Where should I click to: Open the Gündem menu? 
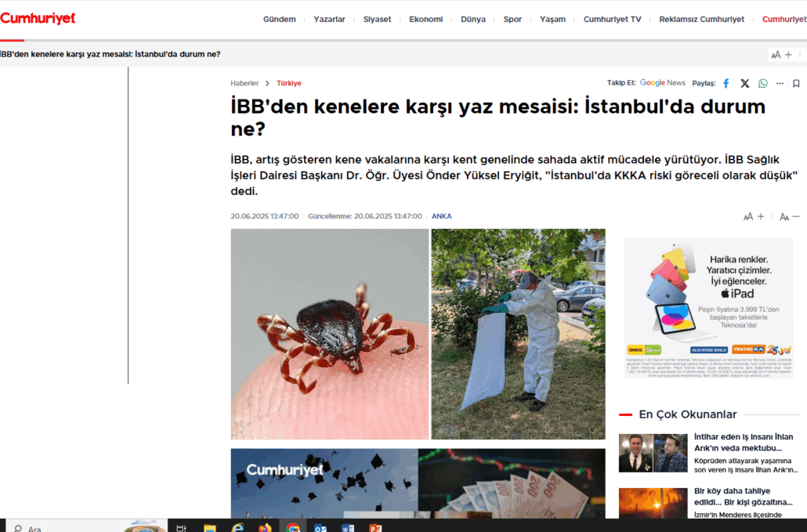pyautogui.click(x=280, y=19)
